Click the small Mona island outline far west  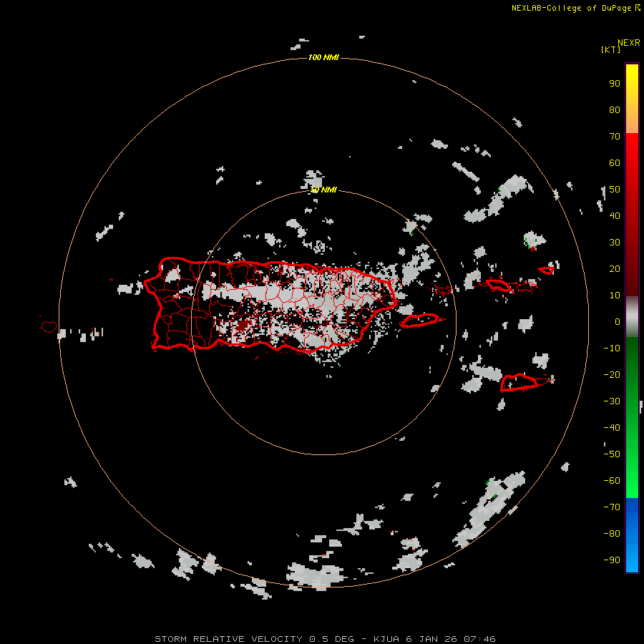[49, 326]
